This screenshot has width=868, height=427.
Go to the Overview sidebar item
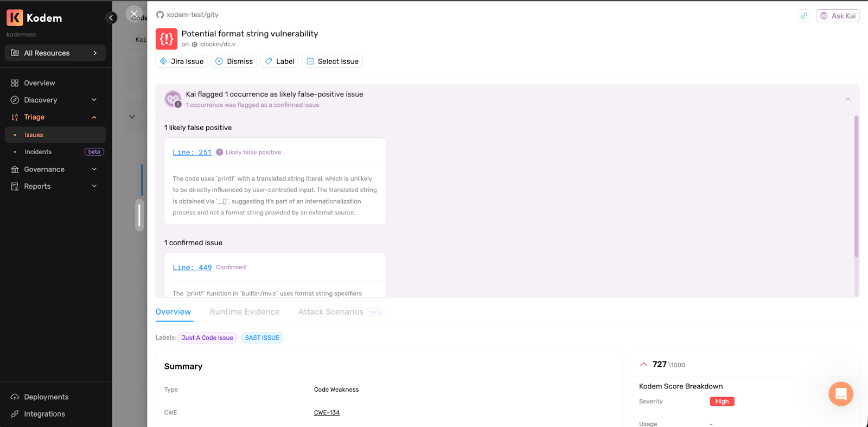coord(40,83)
